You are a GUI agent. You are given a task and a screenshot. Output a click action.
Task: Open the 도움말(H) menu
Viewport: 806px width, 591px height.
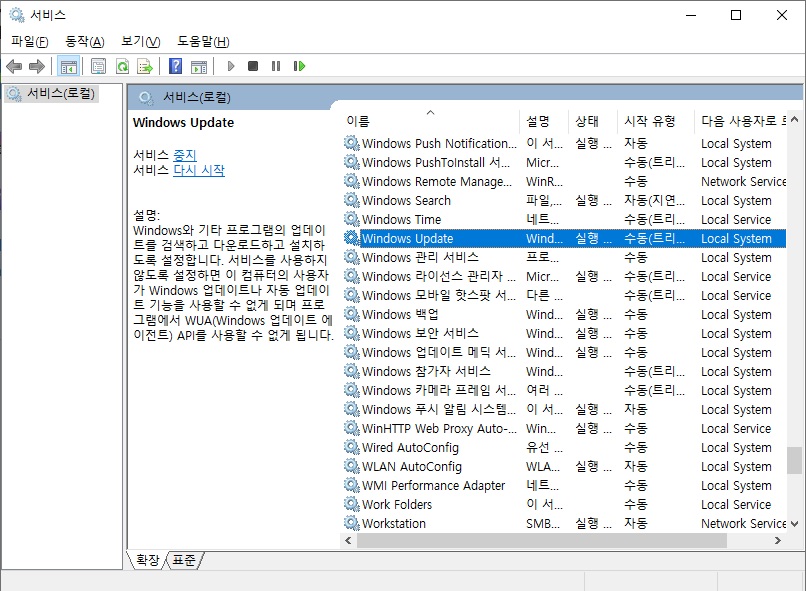click(x=204, y=42)
